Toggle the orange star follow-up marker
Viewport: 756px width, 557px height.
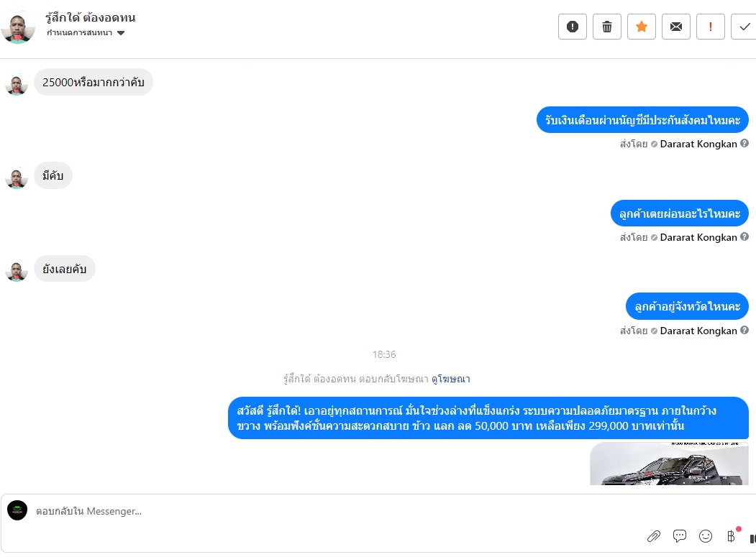click(641, 27)
